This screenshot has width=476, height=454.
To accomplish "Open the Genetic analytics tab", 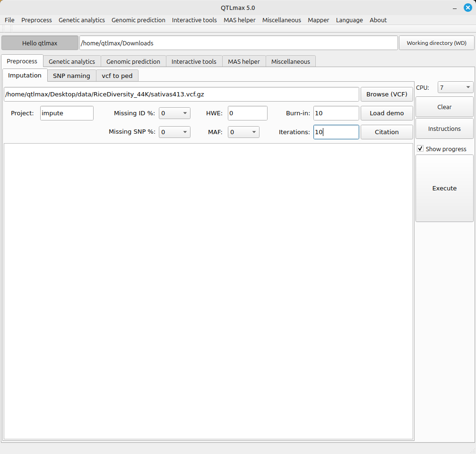I will [72, 61].
